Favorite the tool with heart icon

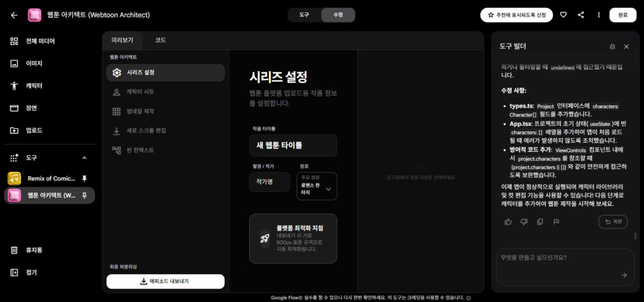pyautogui.click(x=563, y=15)
